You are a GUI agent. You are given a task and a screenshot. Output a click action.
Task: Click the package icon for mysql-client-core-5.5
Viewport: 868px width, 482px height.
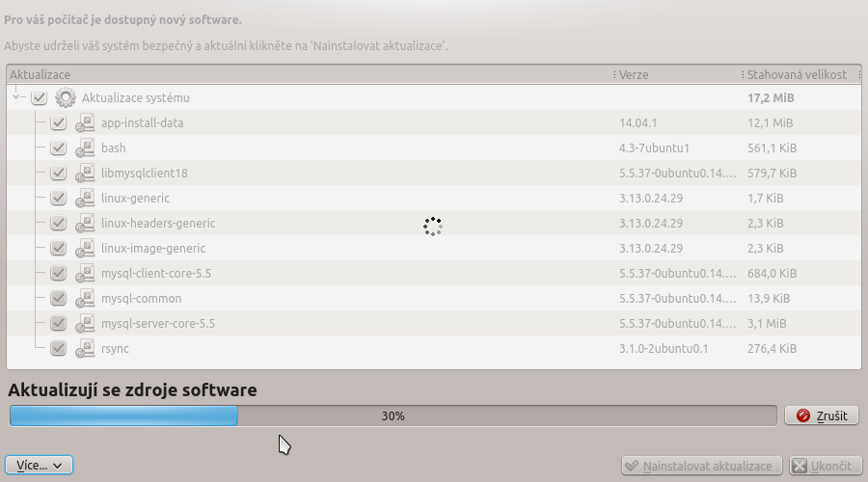click(x=85, y=274)
